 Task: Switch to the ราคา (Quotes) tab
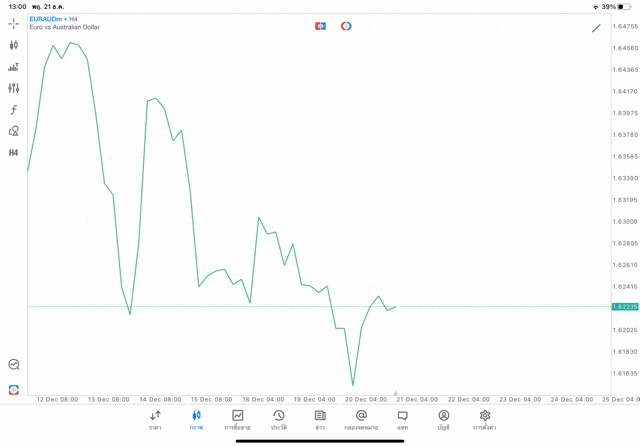[x=155, y=420]
